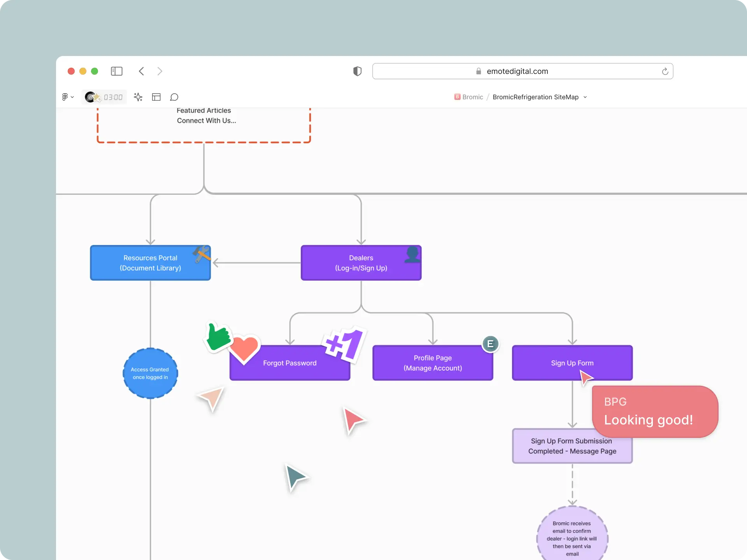The height and width of the screenshot is (560, 747).
Task: Go forward in browser history
Action: [x=160, y=71]
